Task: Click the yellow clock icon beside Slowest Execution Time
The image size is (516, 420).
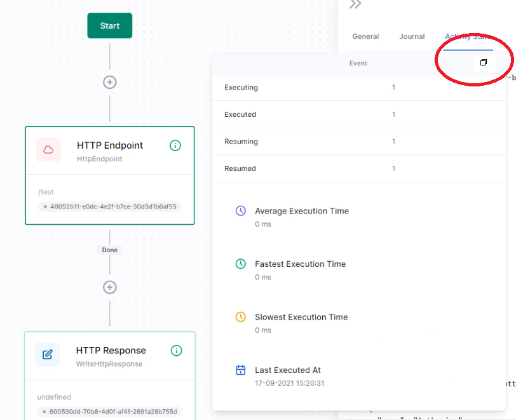Action: [241, 316]
